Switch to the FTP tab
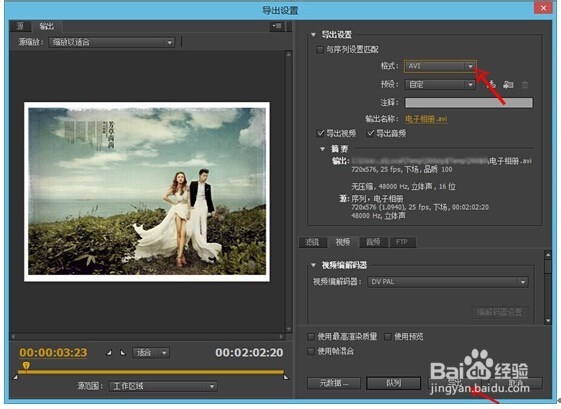Screen dimensions: 561x409 [402, 242]
